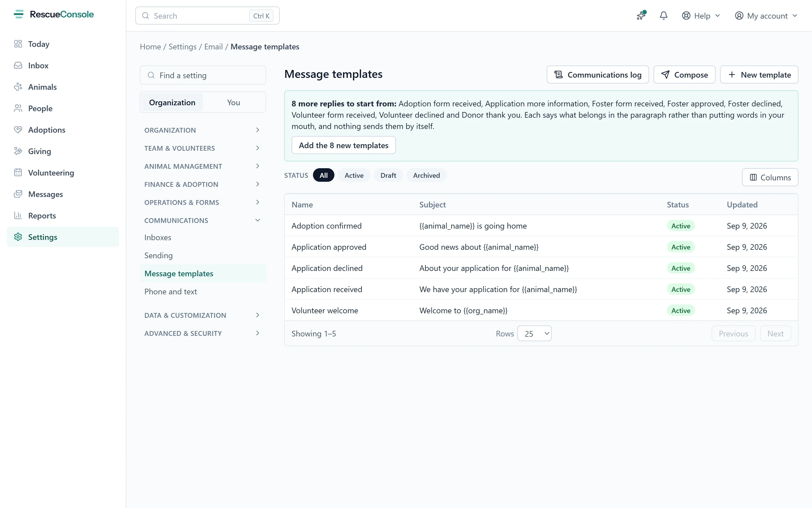Screen dimensions: 812x508
Task: Filter status by Draft
Action: [x=388, y=175]
